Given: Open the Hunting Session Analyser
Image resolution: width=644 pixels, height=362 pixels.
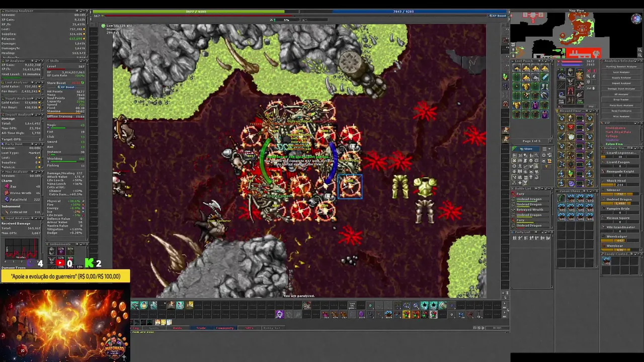Looking at the screenshot, I should [x=621, y=66].
